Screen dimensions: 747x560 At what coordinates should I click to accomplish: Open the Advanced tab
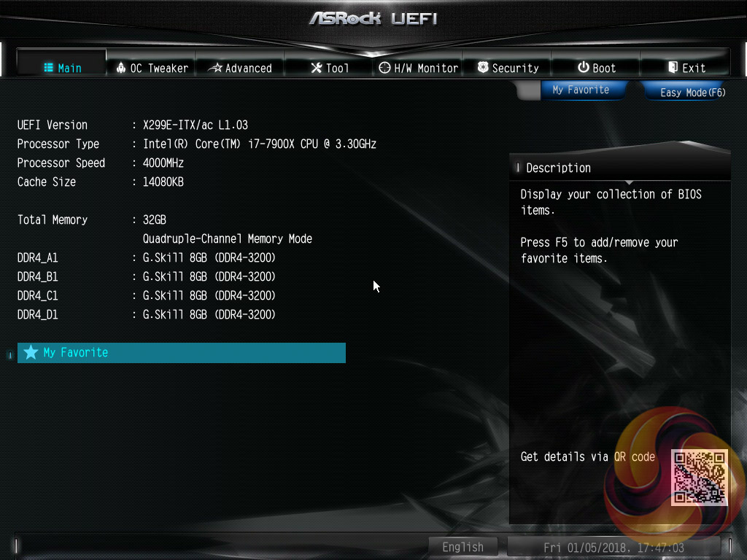tap(240, 63)
